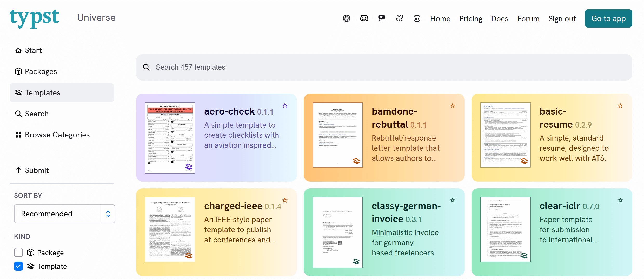Click Sign out in the header
The height and width of the screenshot is (279, 644).
click(562, 19)
